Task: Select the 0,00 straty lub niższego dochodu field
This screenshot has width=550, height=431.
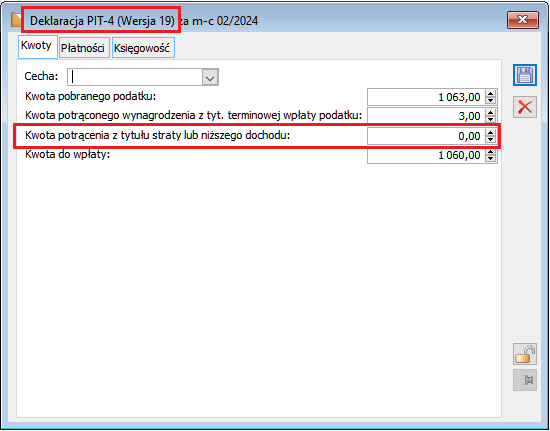Action: (426, 136)
